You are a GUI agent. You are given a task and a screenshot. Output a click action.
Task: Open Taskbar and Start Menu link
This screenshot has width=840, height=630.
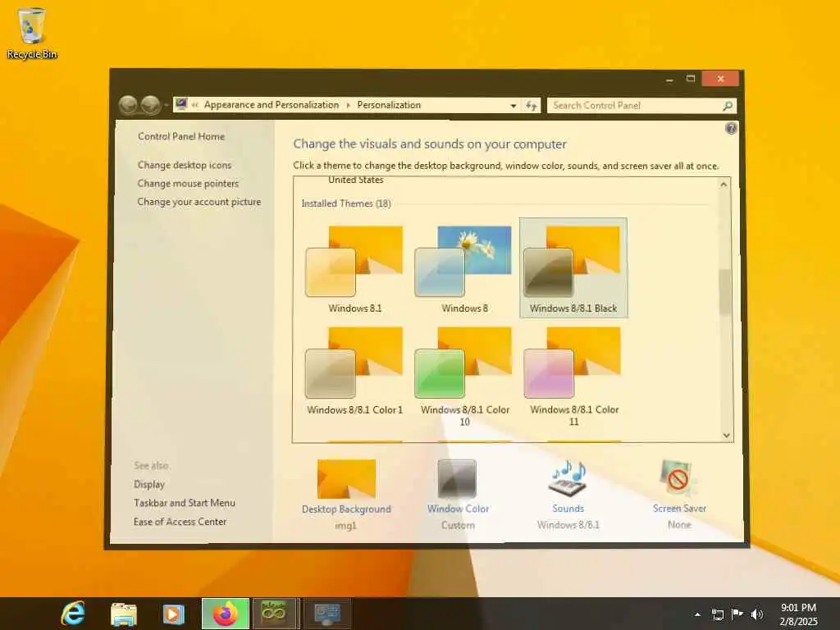pyautogui.click(x=185, y=503)
